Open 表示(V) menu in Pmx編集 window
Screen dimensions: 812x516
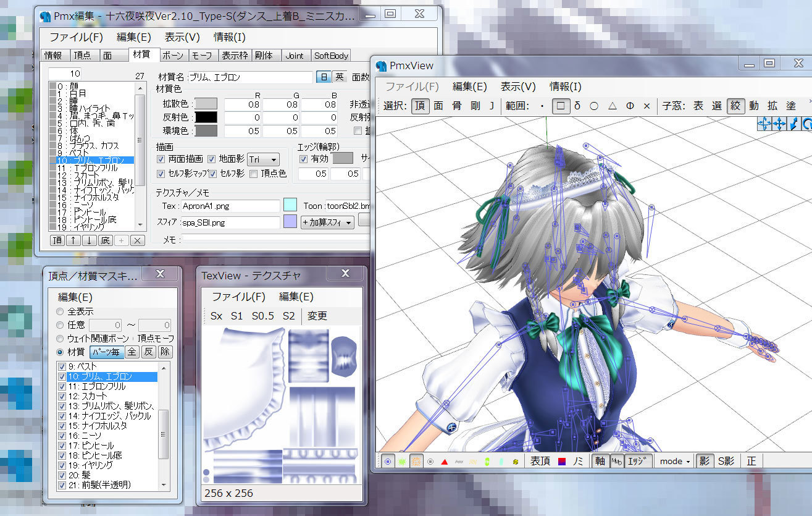(x=182, y=37)
